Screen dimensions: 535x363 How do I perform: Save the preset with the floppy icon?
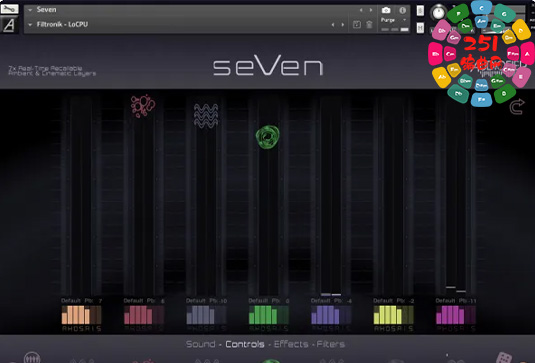[x=357, y=24]
